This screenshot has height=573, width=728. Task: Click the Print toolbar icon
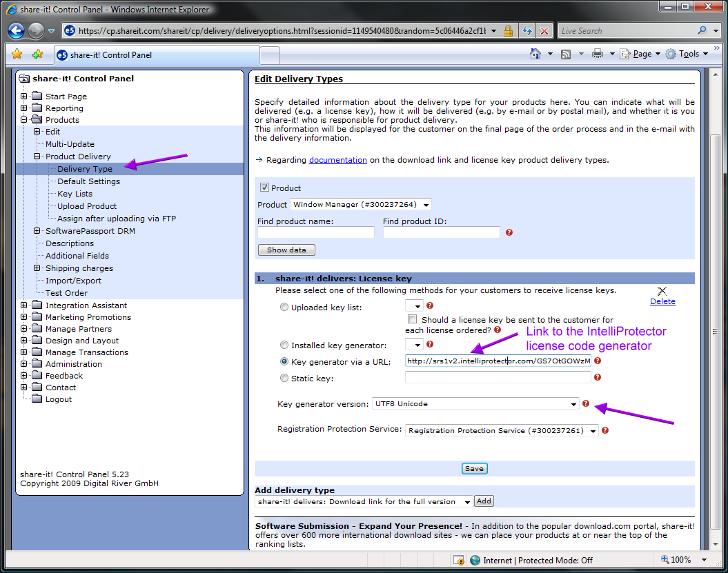pyautogui.click(x=598, y=54)
